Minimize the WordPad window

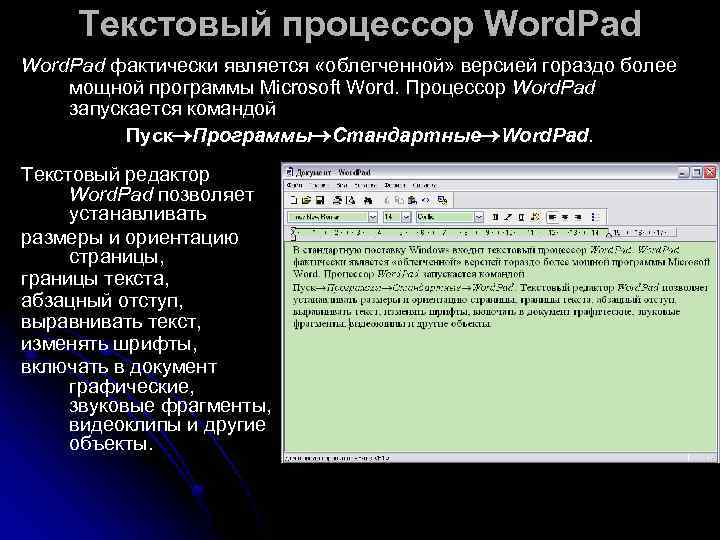click(x=684, y=173)
